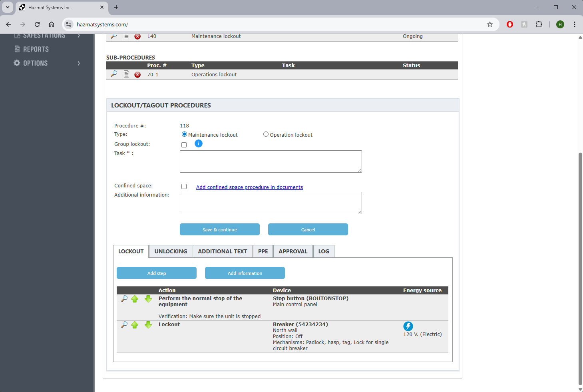The width and height of the screenshot is (583, 392).
Task: Open Add confined space procedure link
Action: (249, 187)
